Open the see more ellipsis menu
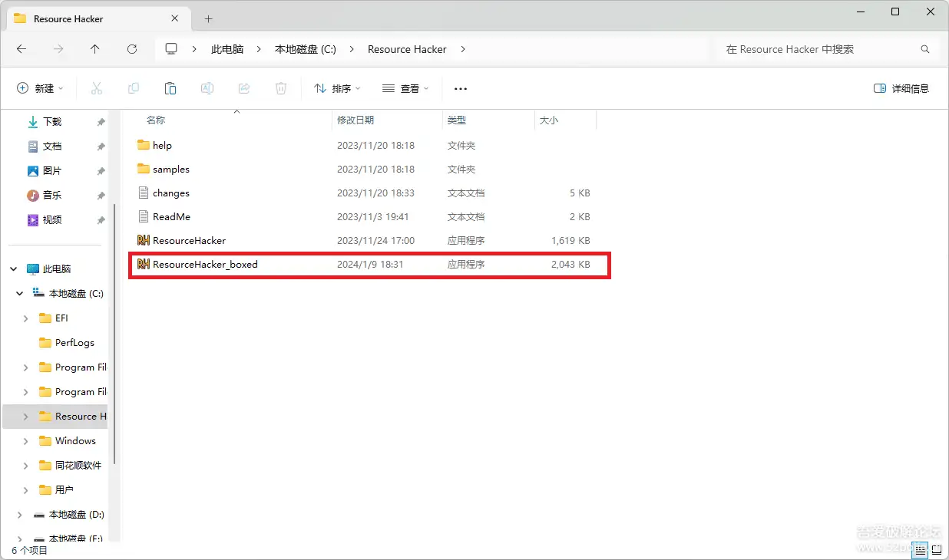Image resolution: width=949 pixels, height=560 pixels. coord(461,88)
